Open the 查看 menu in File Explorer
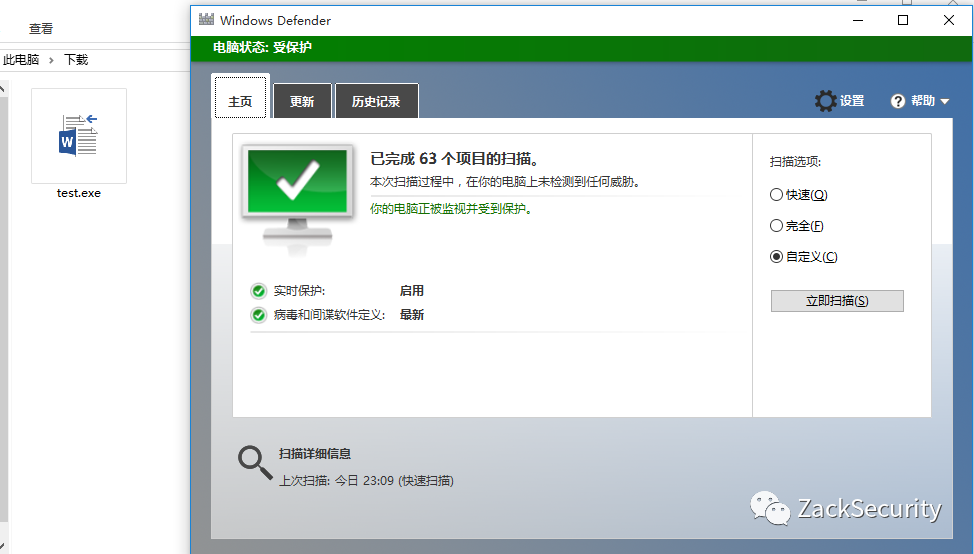Viewport: 974px width, 554px height. click(41, 29)
